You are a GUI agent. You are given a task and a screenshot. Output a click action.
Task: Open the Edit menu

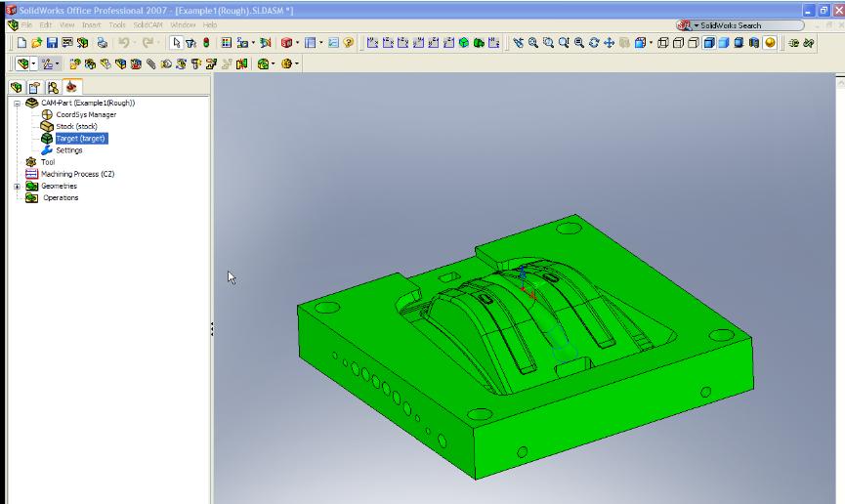[46, 24]
